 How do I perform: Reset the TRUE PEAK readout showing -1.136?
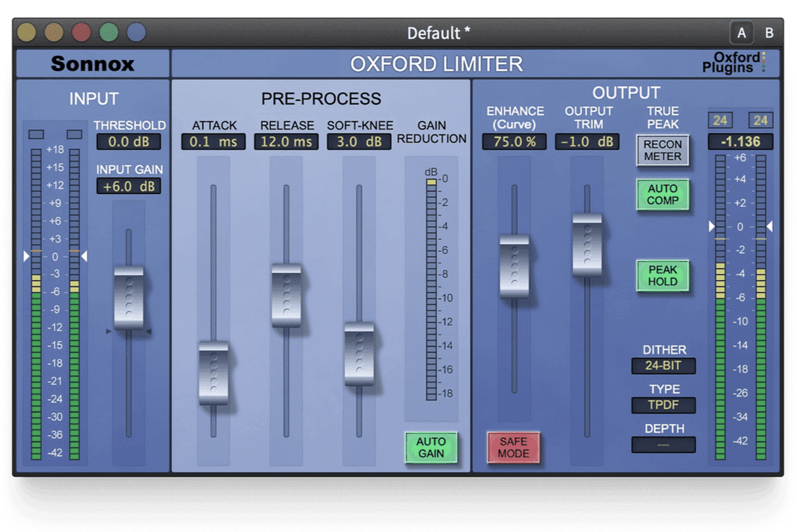(x=740, y=142)
